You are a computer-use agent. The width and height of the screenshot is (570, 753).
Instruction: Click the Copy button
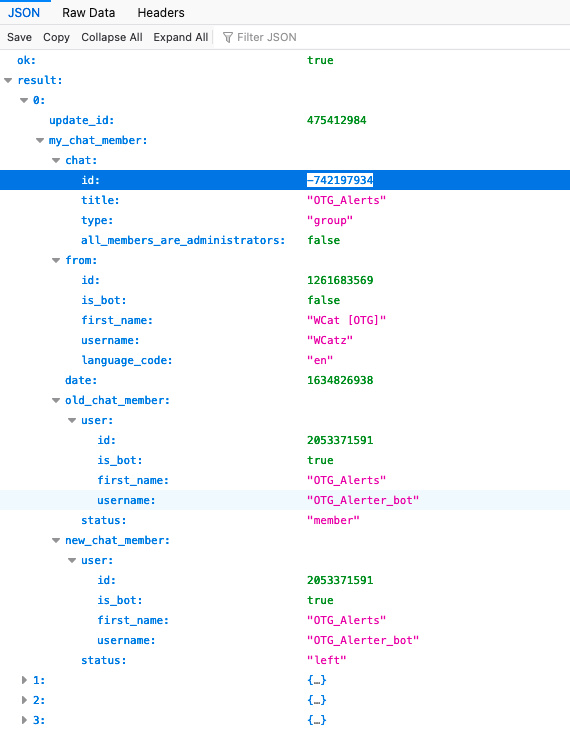point(56,37)
